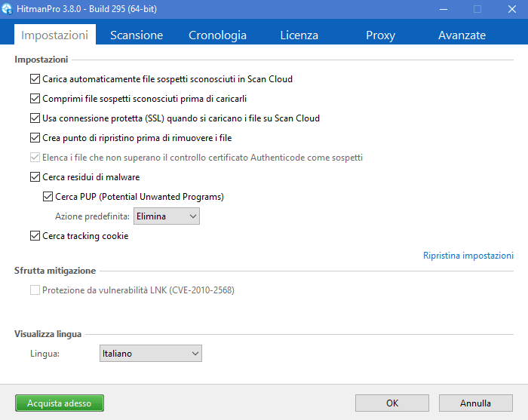Uncheck automatic upload of suspicious files to Scan Cloud
Screen dimensions: 528x420
pyautogui.click(x=35, y=79)
